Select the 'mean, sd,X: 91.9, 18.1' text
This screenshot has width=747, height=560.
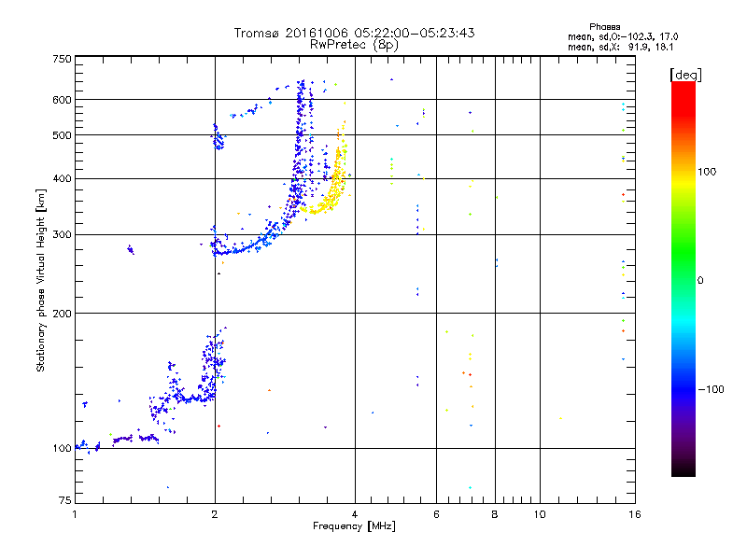pos(620,48)
